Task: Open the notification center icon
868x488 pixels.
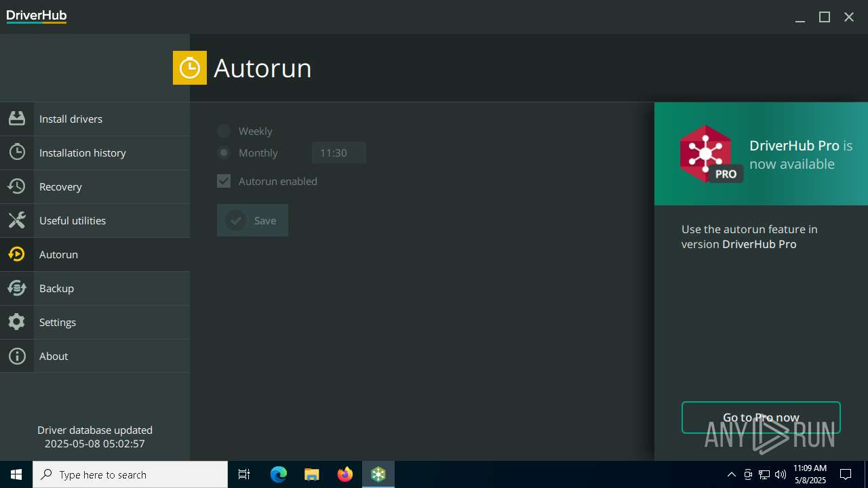Action: tap(846, 474)
